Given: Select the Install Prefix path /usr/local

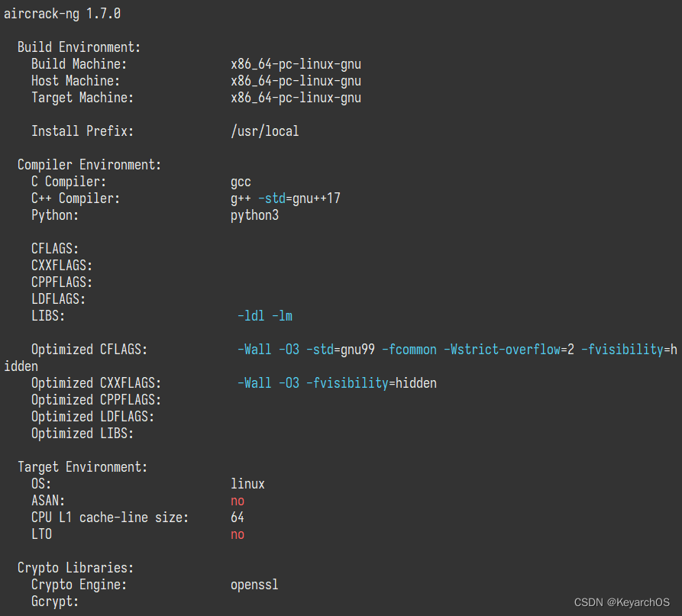Looking at the screenshot, I should point(265,131).
